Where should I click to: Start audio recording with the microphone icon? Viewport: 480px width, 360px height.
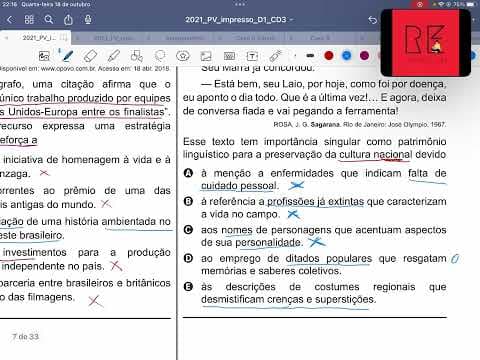pos(88,20)
